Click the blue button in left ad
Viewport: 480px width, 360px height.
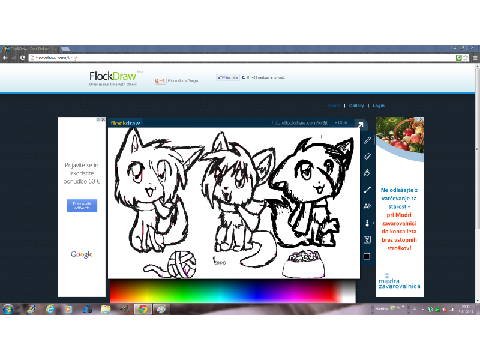[x=82, y=205]
